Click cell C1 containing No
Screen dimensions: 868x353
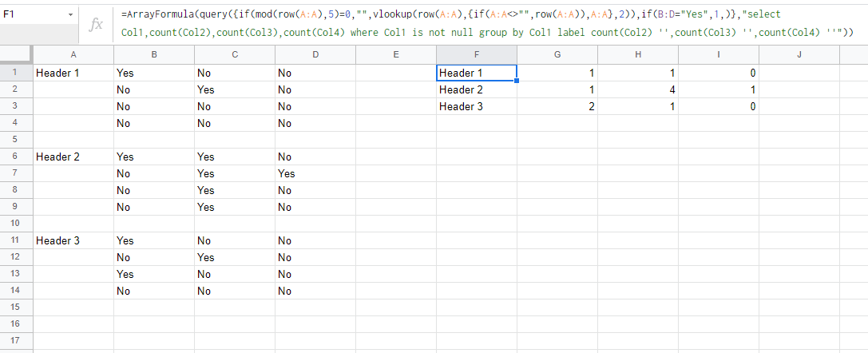(235, 73)
